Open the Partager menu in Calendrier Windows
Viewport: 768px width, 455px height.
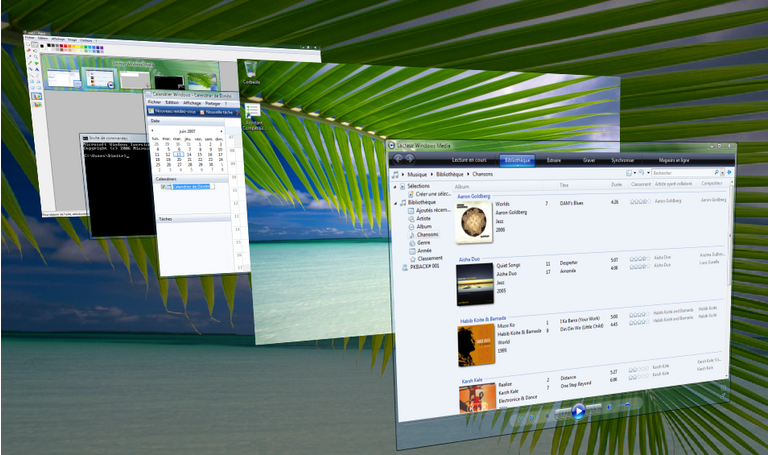[x=213, y=103]
